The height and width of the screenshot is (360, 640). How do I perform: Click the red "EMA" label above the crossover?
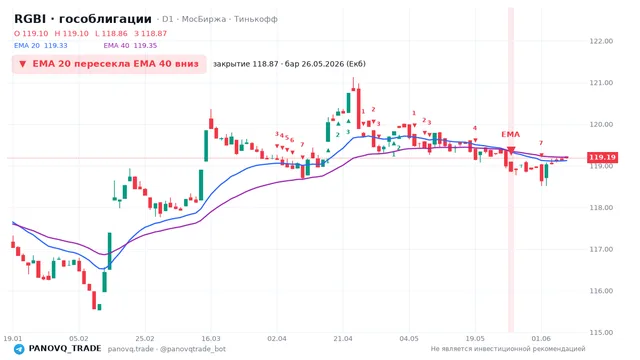tap(511, 135)
